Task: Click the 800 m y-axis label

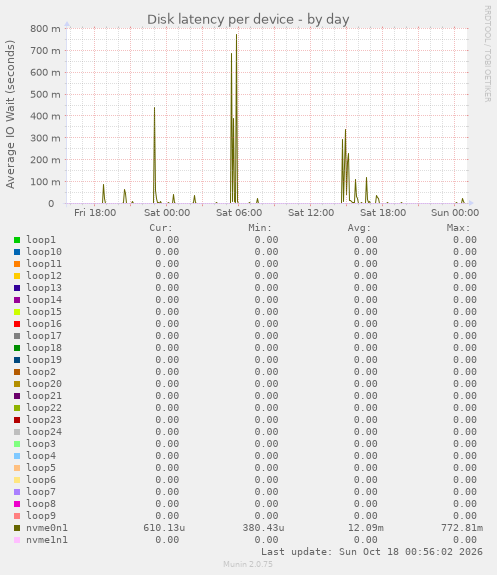Action: [x=45, y=29]
